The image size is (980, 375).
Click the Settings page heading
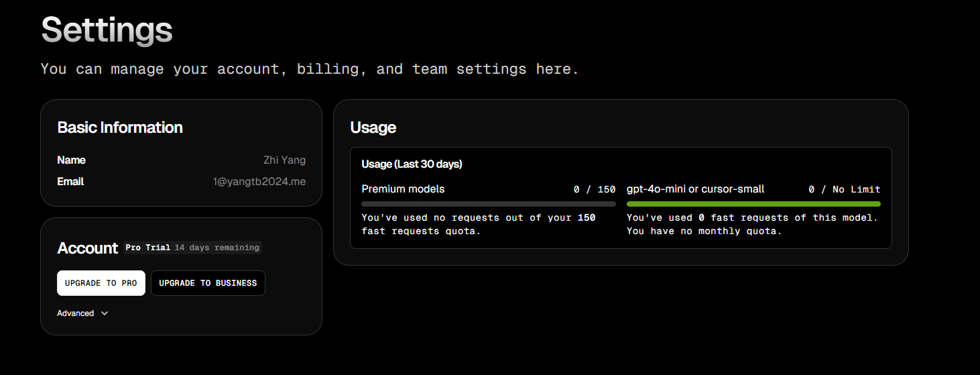pyautogui.click(x=107, y=30)
